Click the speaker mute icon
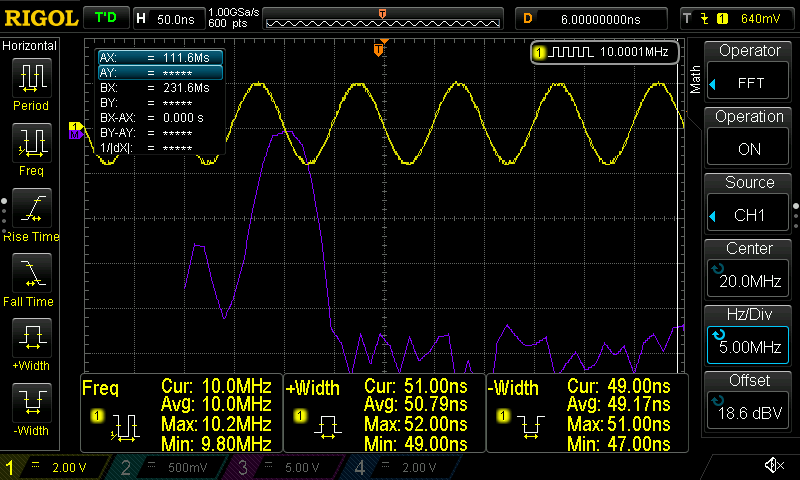Image resolution: width=800 pixels, height=480 pixels. click(x=773, y=466)
